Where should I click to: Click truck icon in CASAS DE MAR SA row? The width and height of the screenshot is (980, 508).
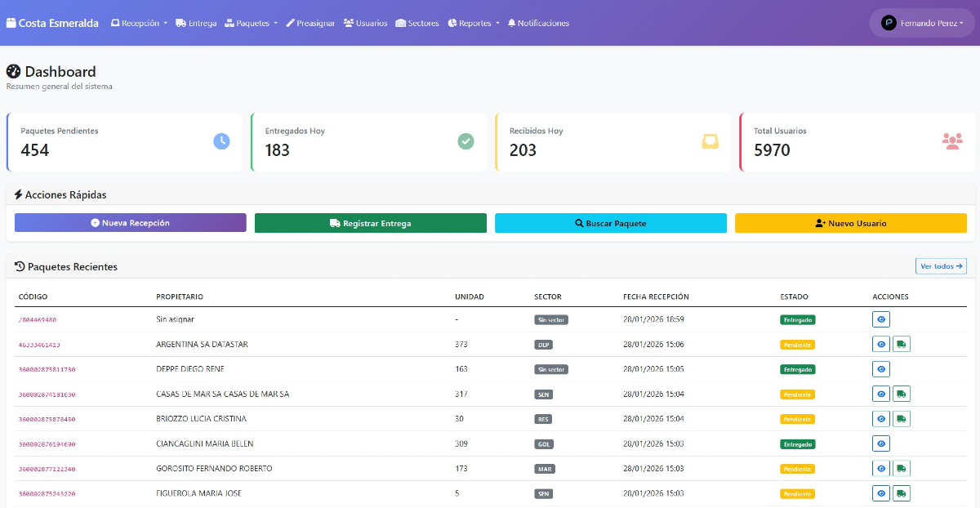[902, 394]
